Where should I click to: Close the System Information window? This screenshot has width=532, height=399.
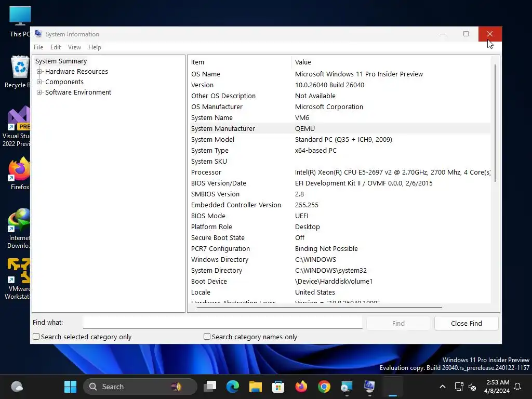point(490,34)
